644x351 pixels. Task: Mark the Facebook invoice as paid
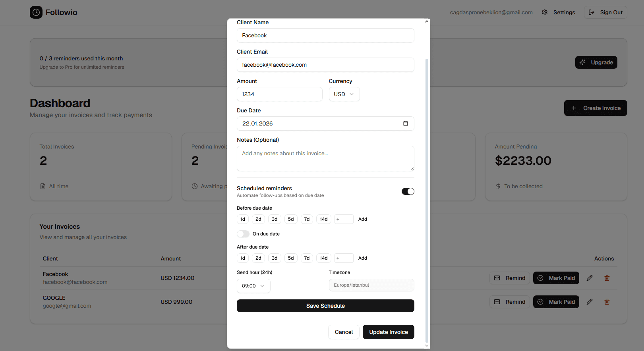[x=556, y=278]
